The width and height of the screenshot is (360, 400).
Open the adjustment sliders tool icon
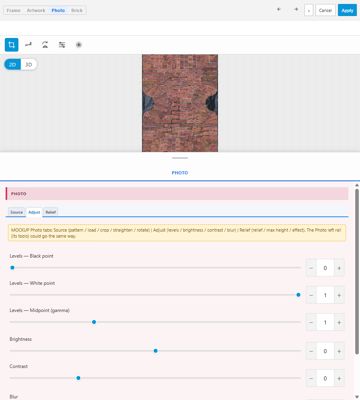coord(62,45)
